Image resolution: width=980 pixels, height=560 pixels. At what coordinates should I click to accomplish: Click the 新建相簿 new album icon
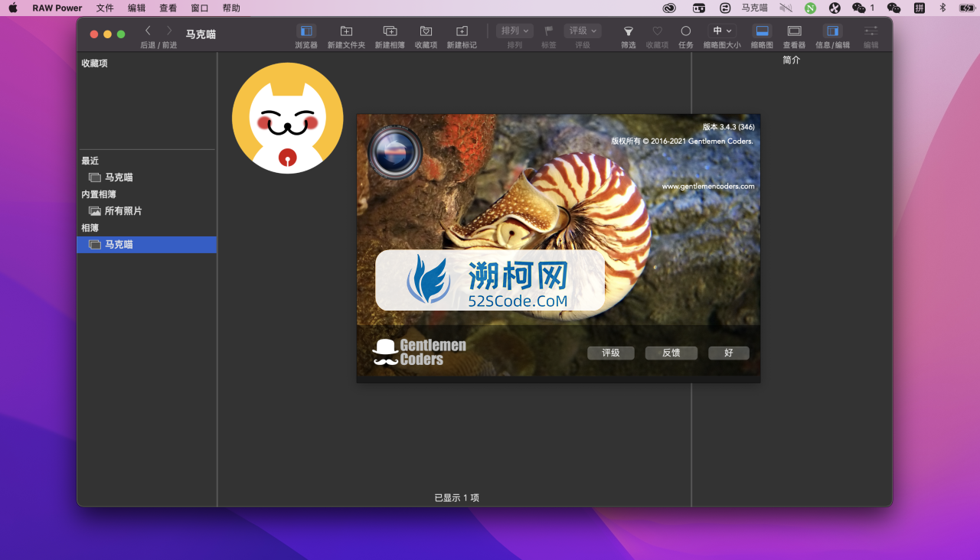pos(390,31)
